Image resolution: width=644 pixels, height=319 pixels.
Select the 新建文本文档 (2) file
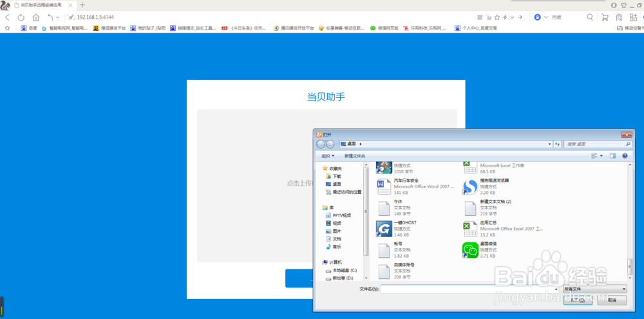487,208
